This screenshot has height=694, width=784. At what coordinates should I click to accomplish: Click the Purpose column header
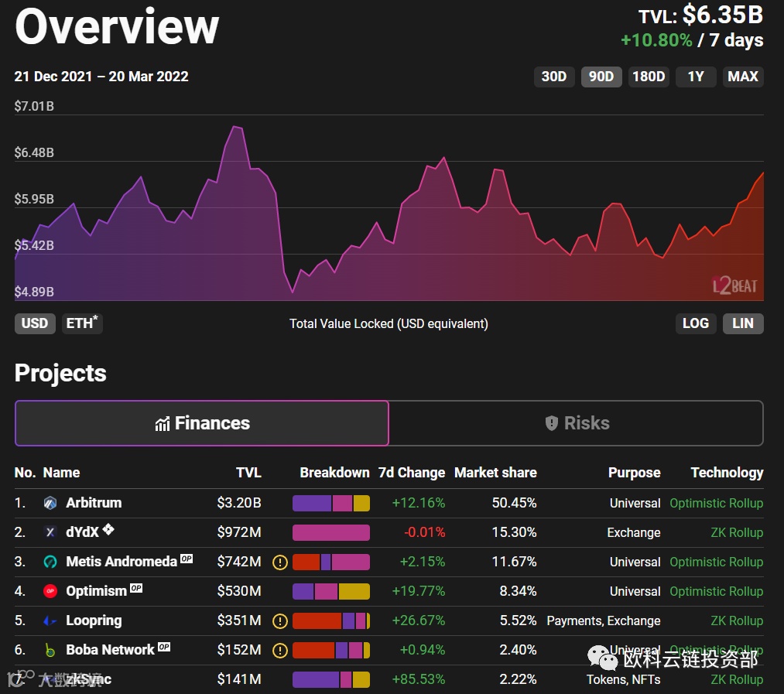[634, 473]
